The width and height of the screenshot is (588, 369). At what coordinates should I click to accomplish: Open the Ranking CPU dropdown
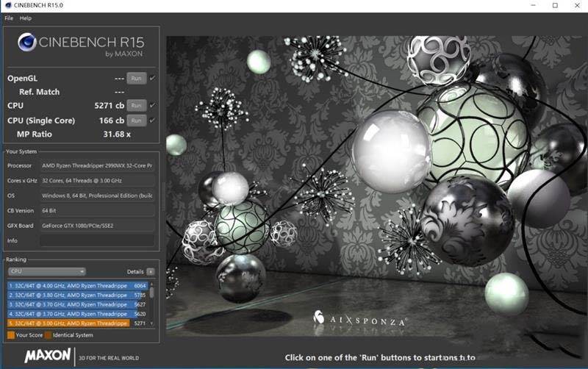[x=46, y=271]
